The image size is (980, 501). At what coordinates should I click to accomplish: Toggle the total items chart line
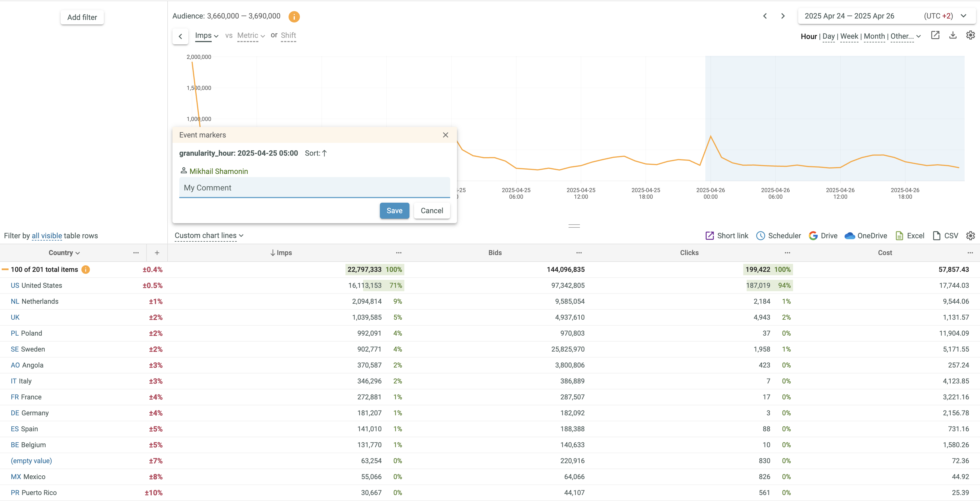[x=5, y=270]
